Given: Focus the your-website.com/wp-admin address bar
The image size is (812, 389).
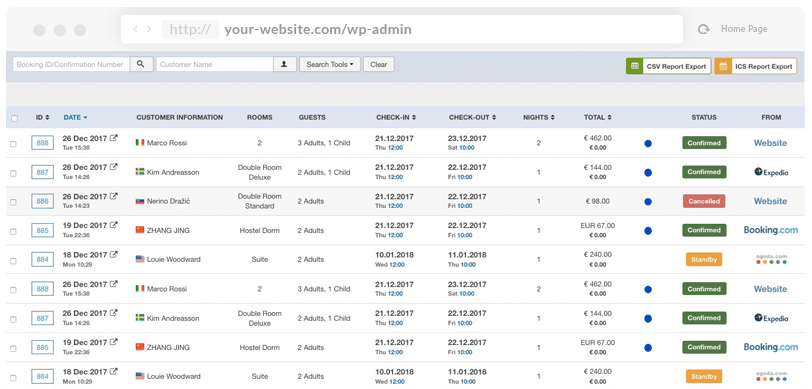Looking at the screenshot, I should pos(401,29).
